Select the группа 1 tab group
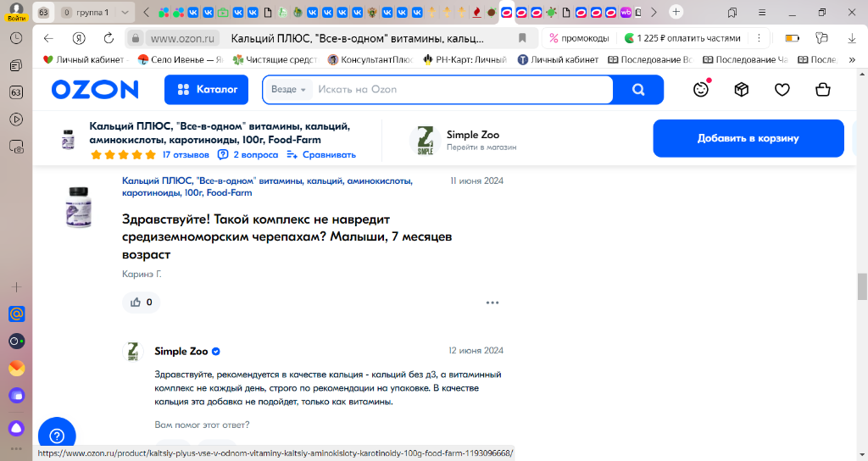 [86, 12]
